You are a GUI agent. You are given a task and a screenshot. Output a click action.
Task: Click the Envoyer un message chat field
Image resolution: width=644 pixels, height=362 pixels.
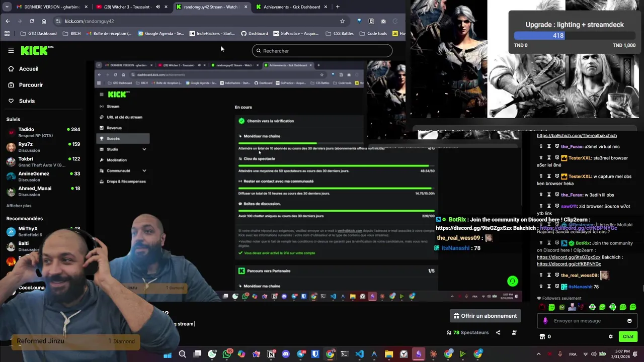point(586,321)
